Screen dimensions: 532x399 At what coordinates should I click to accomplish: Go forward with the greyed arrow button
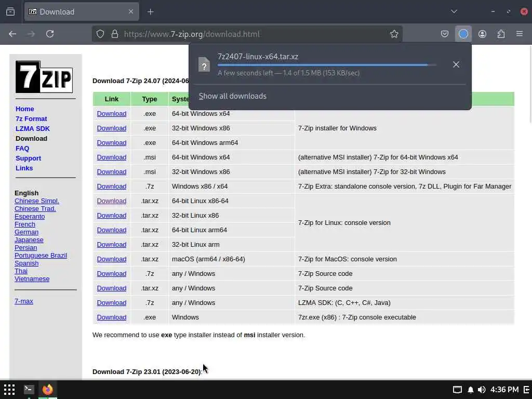(31, 34)
